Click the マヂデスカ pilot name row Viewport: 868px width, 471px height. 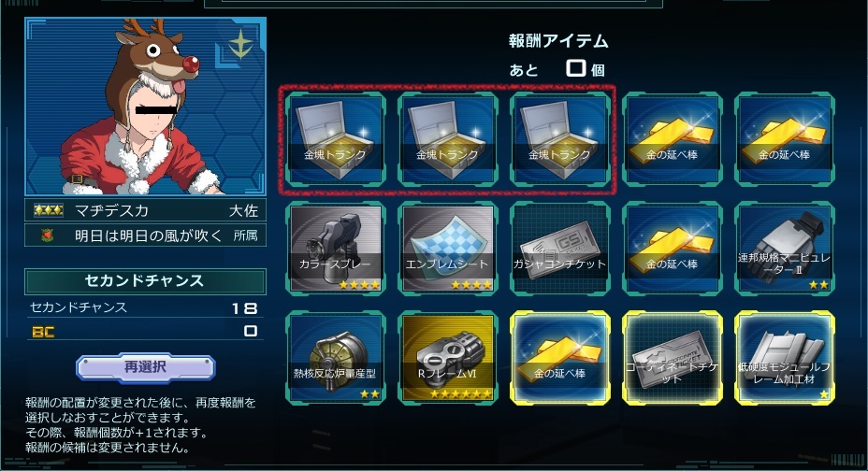[145, 210]
